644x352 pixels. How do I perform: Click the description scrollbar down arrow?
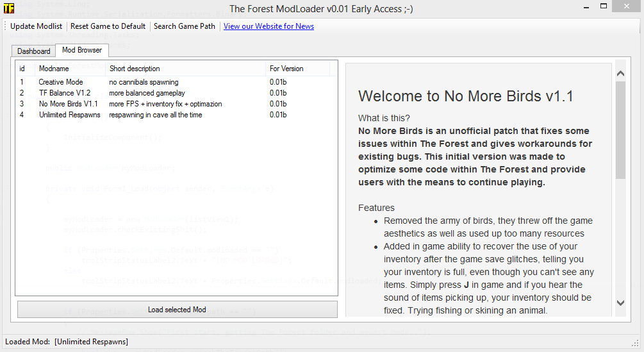(x=620, y=303)
